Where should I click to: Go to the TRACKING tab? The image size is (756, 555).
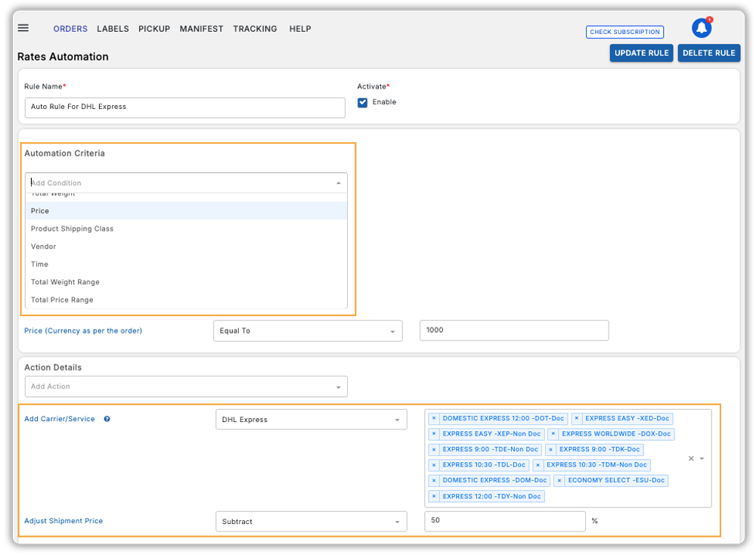[255, 29]
